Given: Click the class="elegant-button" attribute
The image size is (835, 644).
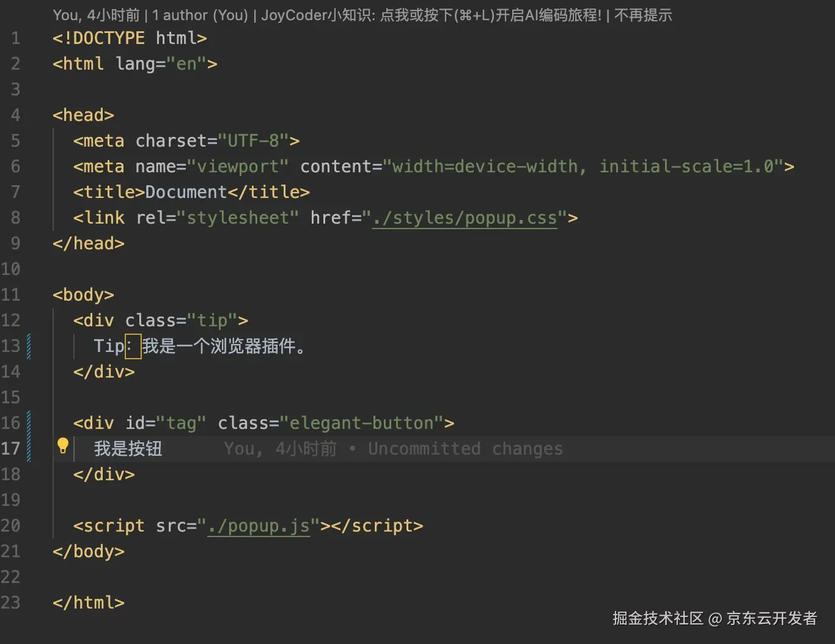Looking at the screenshot, I should (331, 423).
